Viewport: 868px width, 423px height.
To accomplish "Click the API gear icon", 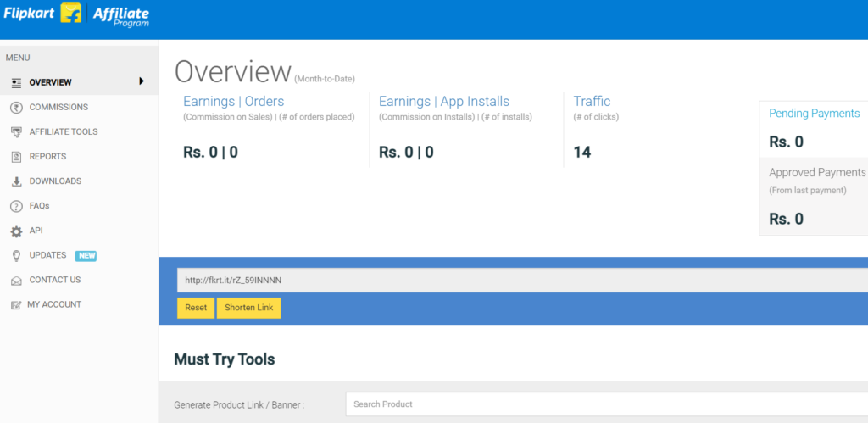I will click(x=17, y=231).
